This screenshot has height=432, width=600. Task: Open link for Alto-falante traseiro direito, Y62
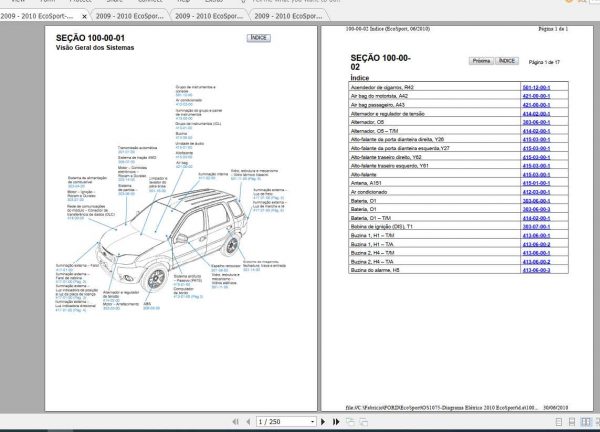pos(536,157)
